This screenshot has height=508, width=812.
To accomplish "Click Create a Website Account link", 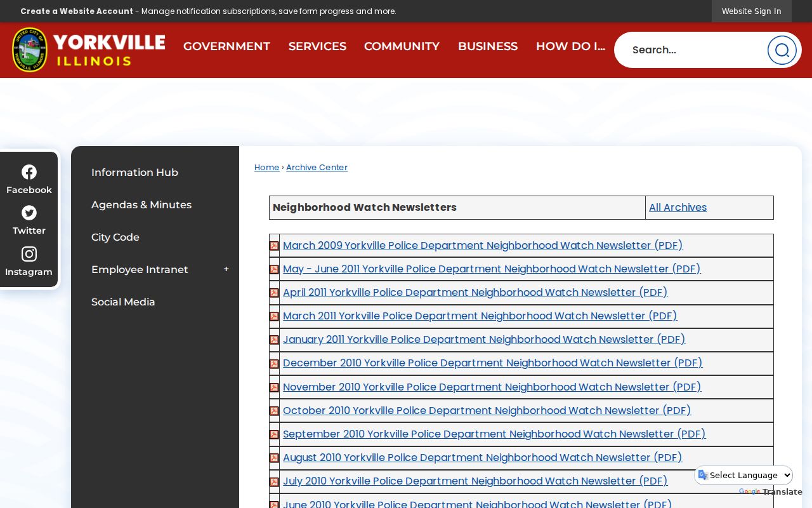I will pos(77,11).
